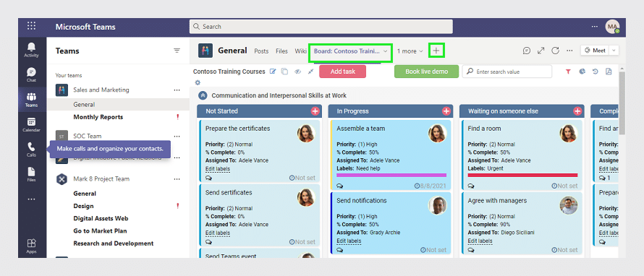
Task: Open the Meet button dropdown arrow
Action: [614, 51]
